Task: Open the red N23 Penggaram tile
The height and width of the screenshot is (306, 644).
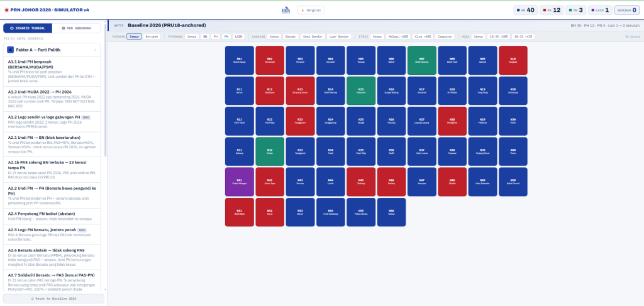Action: (300, 121)
